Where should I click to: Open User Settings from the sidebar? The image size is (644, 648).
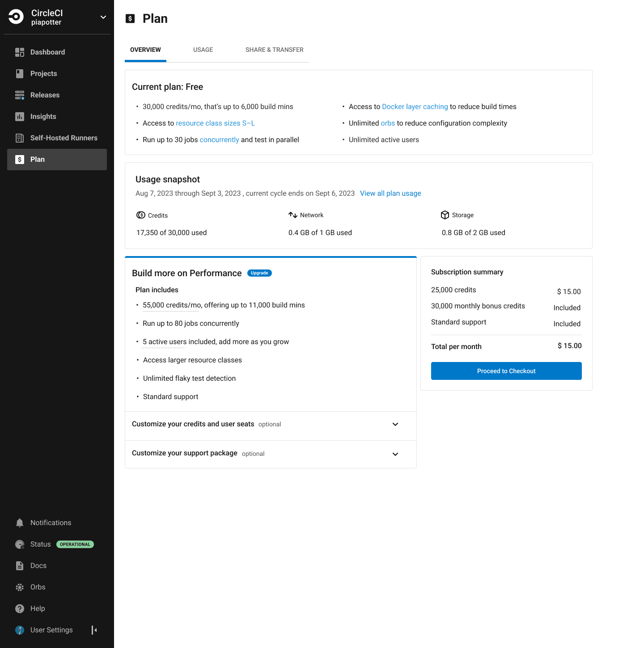click(51, 630)
